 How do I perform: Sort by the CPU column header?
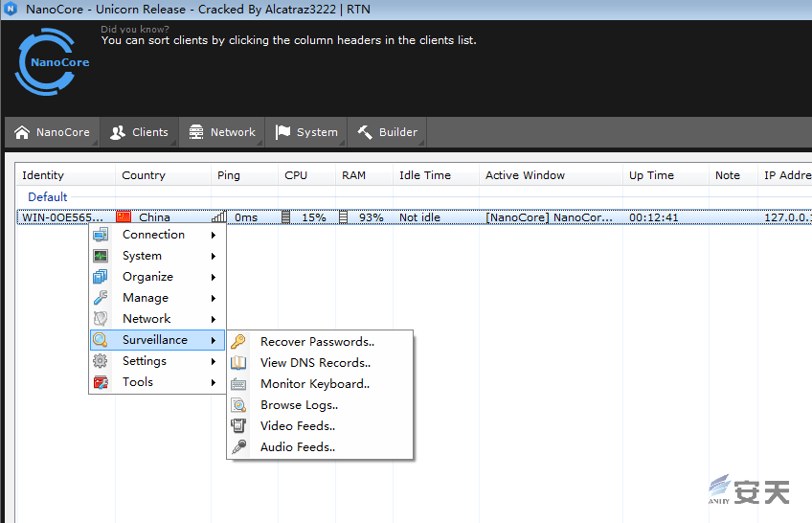point(306,175)
